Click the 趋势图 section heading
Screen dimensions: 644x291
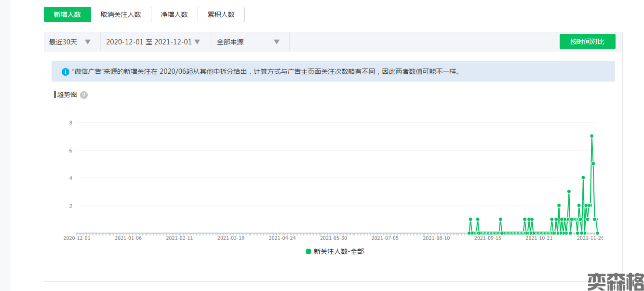point(67,95)
